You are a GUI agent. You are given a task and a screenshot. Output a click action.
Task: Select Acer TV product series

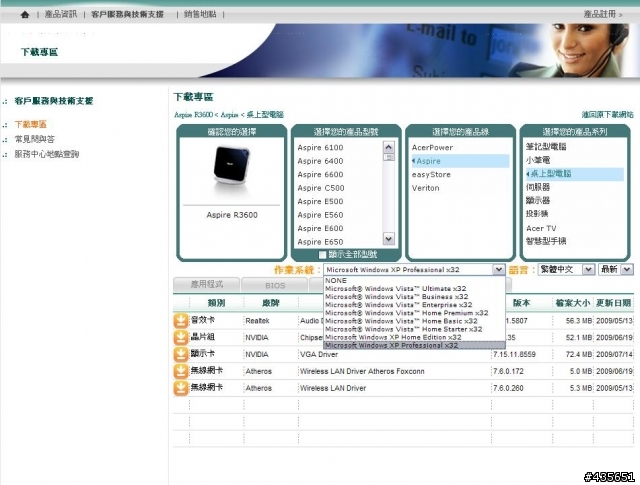541,228
